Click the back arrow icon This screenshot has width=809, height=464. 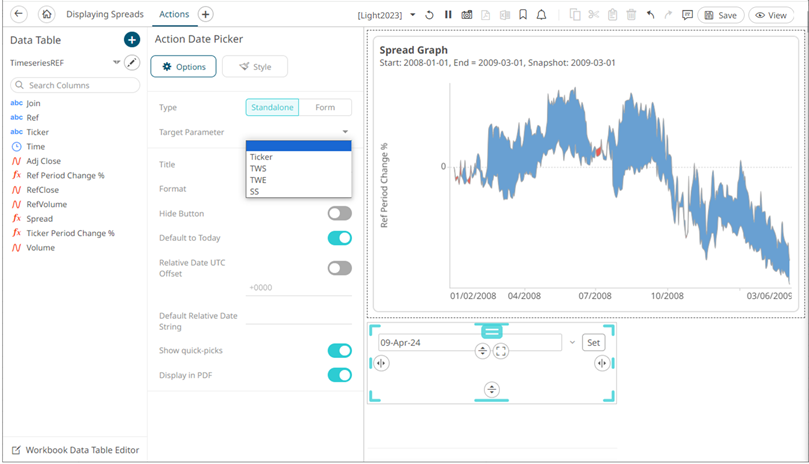[18, 15]
